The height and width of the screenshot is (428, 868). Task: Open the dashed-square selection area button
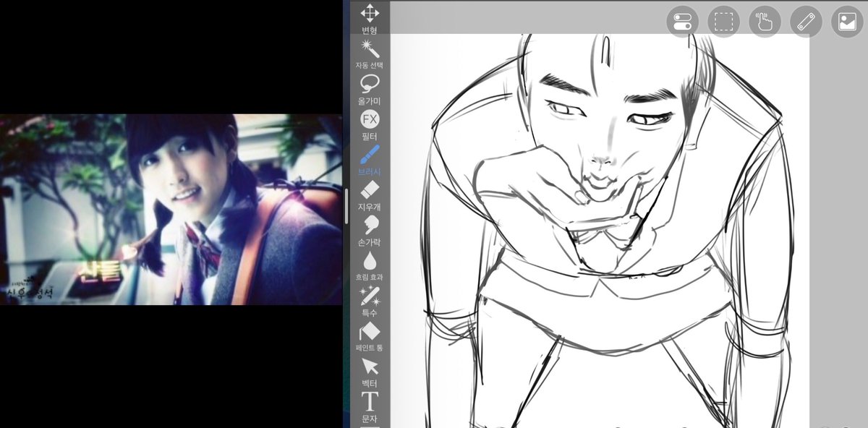(723, 22)
